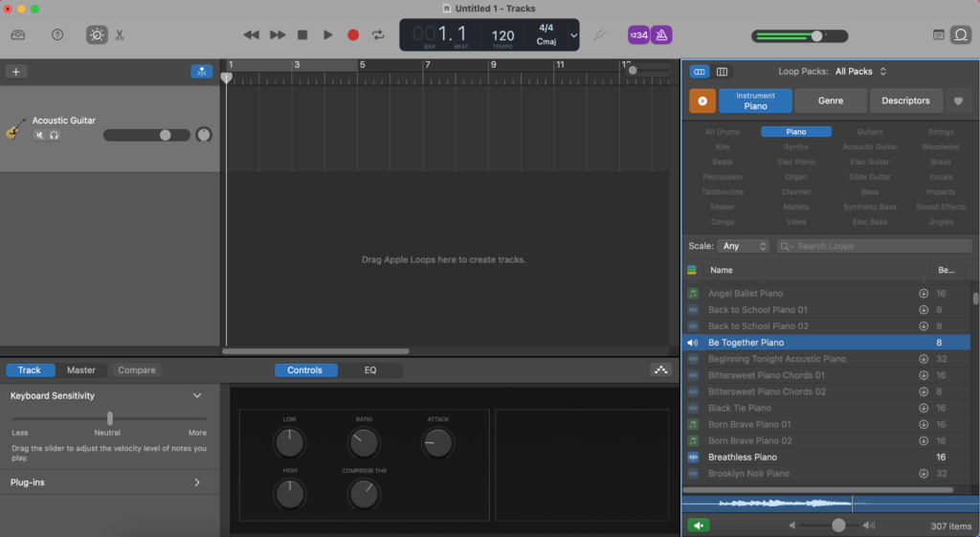Click the Record button in transport
This screenshot has width=980, height=537.
(353, 34)
